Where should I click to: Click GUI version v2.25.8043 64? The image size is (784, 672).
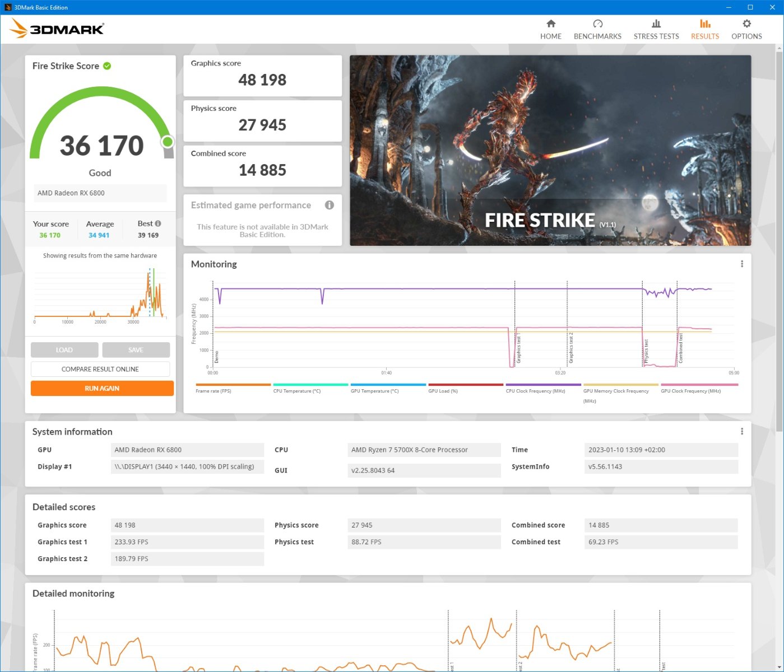[x=424, y=470]
